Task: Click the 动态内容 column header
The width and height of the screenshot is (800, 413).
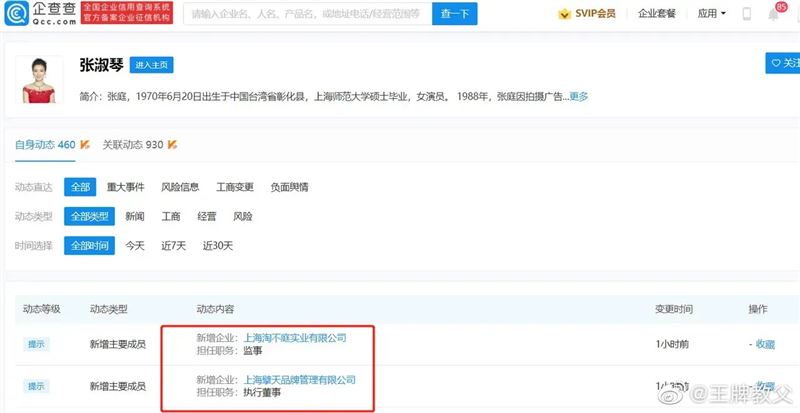Action: pyautogui.click(x=215, y=309)
